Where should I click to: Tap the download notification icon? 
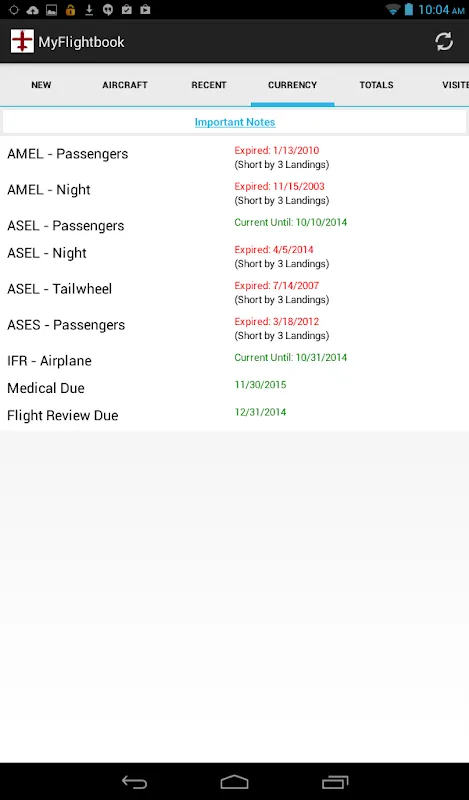pos(89,9)
